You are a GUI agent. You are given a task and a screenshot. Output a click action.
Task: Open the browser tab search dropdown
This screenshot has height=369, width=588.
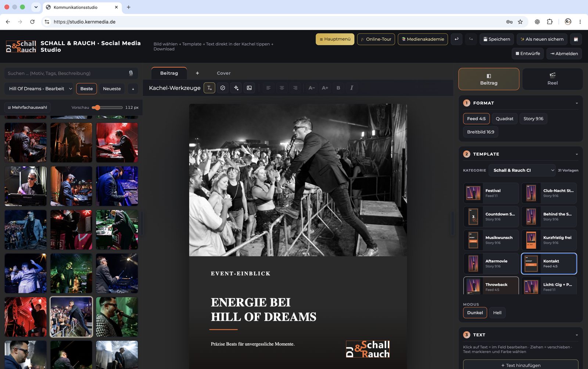pos(36,7)
